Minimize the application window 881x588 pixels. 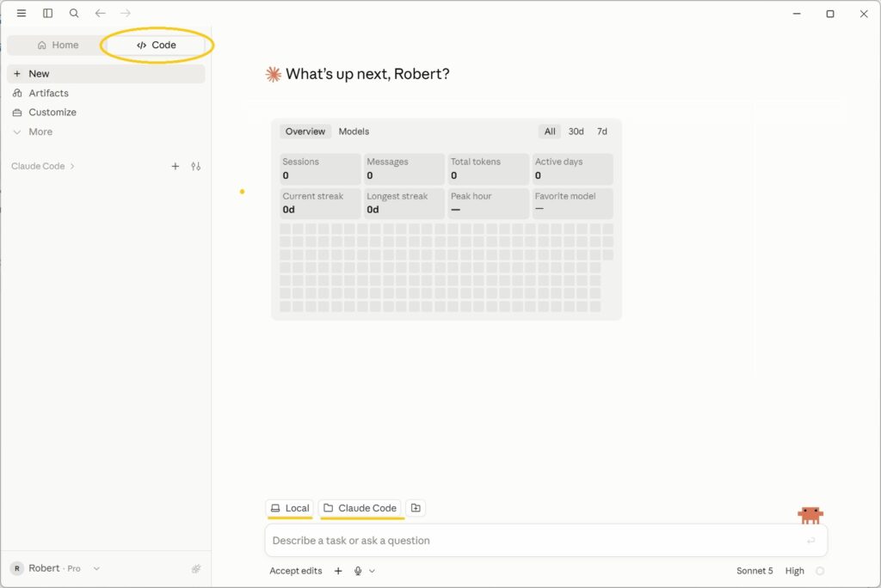click(x=797, y=14)
